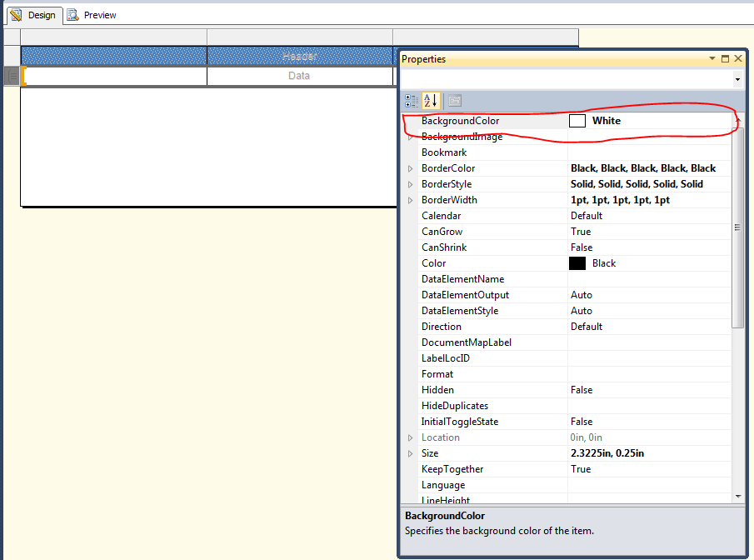Select the Header cell in the tablix
Image resolution: width=754 pixels, height=560 pixels.
point(300,57)
